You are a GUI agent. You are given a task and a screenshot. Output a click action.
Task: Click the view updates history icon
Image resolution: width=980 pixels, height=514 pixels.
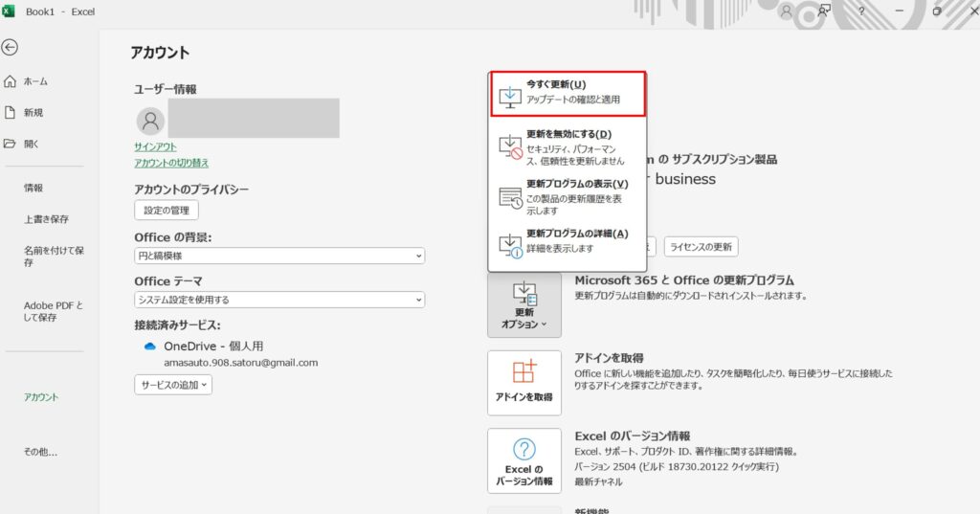[x=511, y=197]
